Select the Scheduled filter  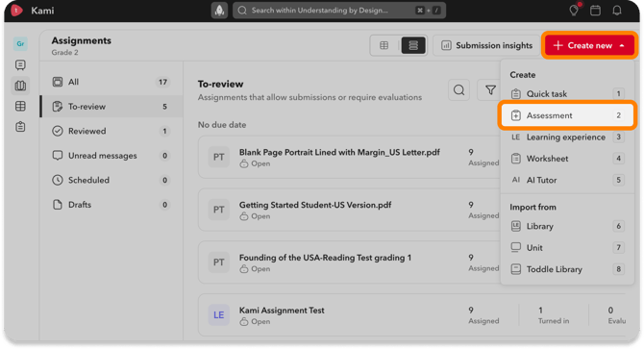[111, 180]
